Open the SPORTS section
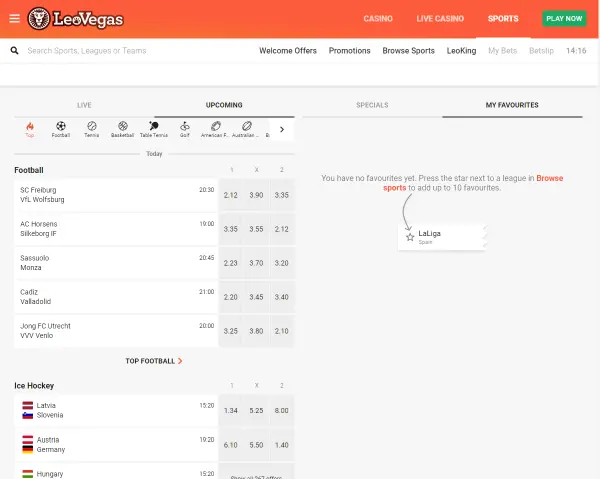 [x=503, y=18]
